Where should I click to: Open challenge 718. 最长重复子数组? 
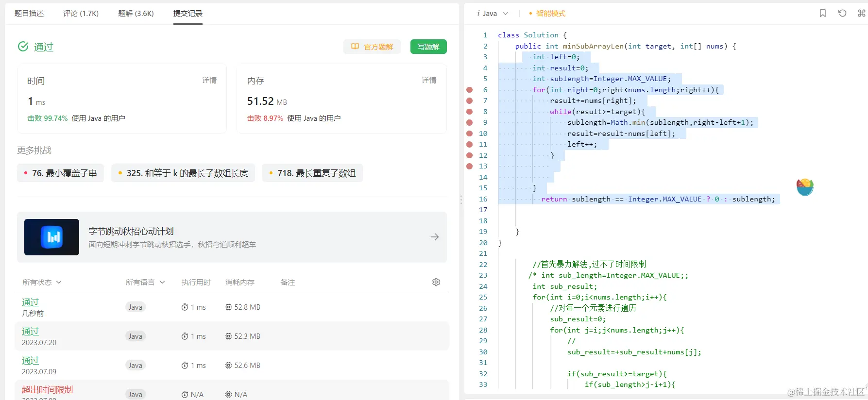pyautogui.click(x=312, y=173)
